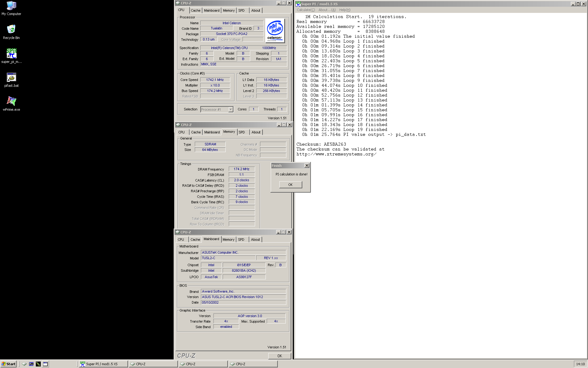
Task: Click the DRAM Frequency value 174.2 MHz
Action: click(x=242, y=169)
